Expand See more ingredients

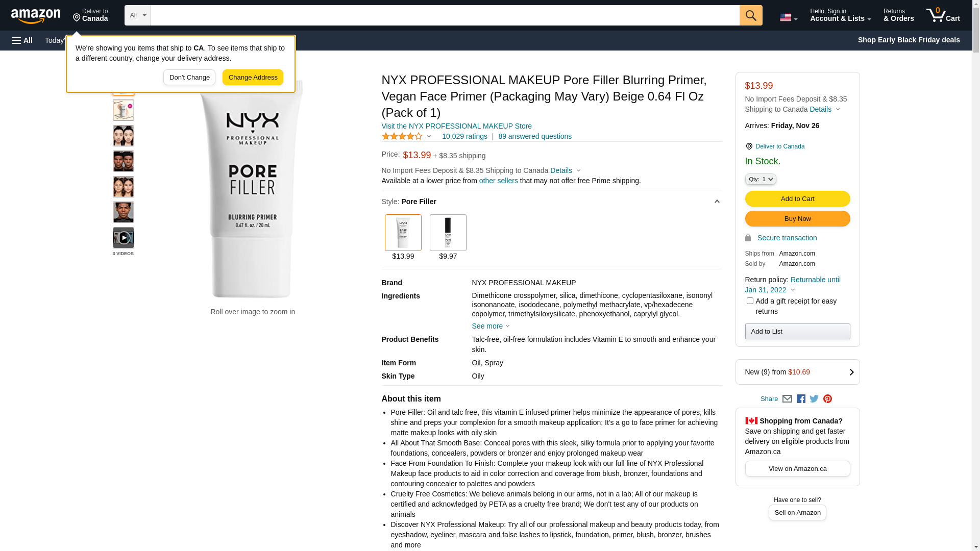coord(490,326)
